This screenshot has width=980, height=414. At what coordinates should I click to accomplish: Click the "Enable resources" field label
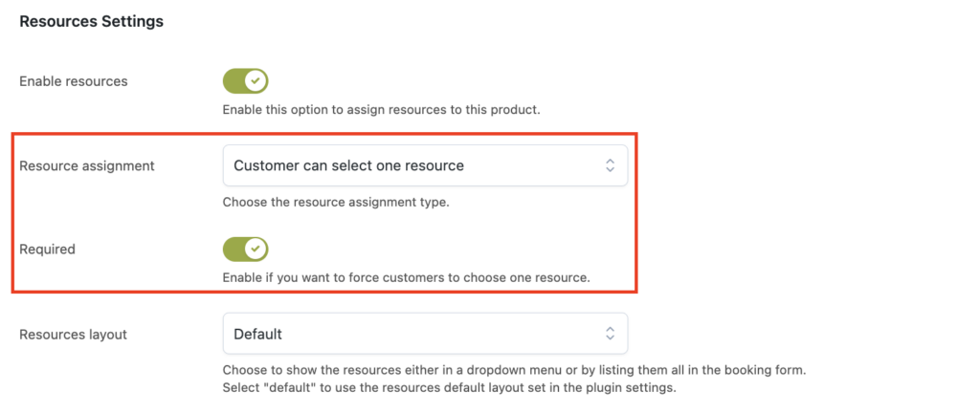[x=74, y=81]
